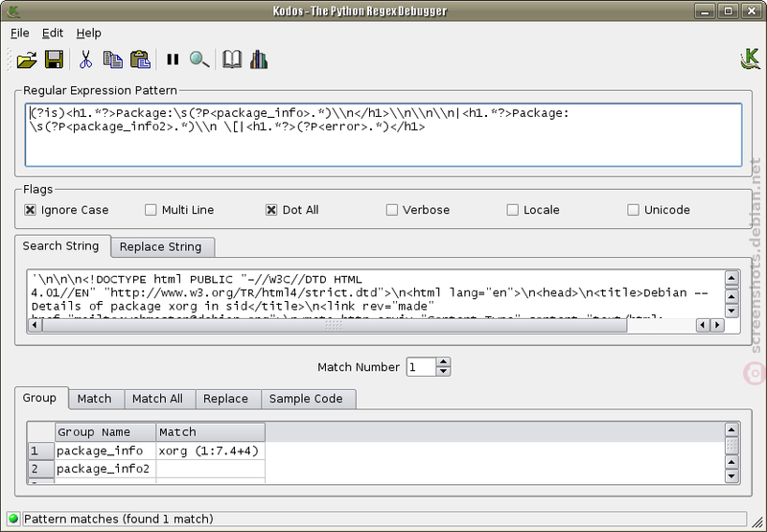Click search string bottom scroll-down arrow
The height and width of the screenshot is (532, 767).
pyautogui.click(x=732, y=311)
